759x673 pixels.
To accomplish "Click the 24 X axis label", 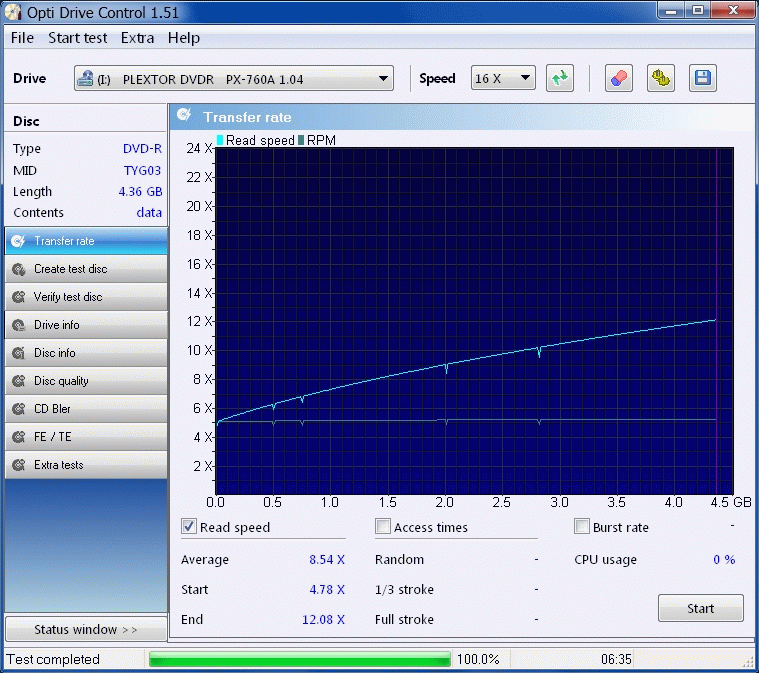I will (199, 148).
